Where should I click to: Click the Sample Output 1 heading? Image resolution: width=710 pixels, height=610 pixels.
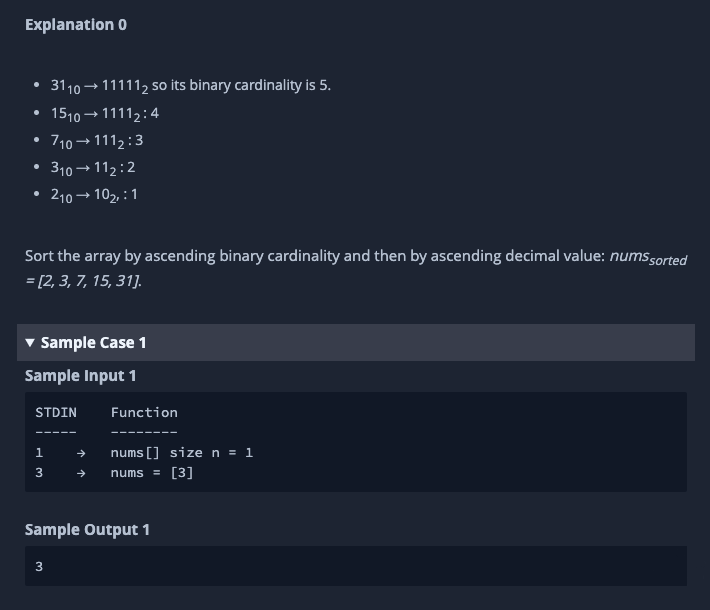tap(87, 529)
